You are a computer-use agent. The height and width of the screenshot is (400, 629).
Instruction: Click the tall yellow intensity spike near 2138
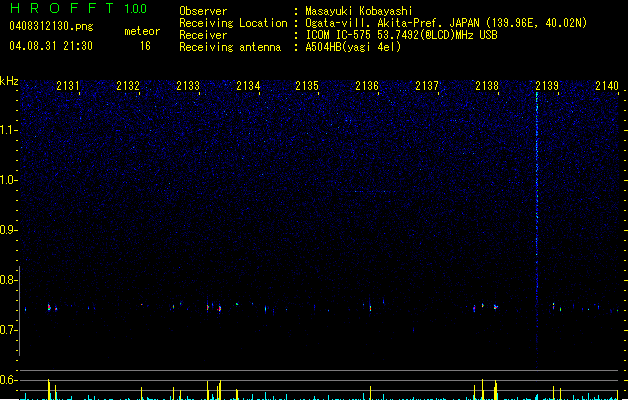pyautogui.click(x=496, y=390)
